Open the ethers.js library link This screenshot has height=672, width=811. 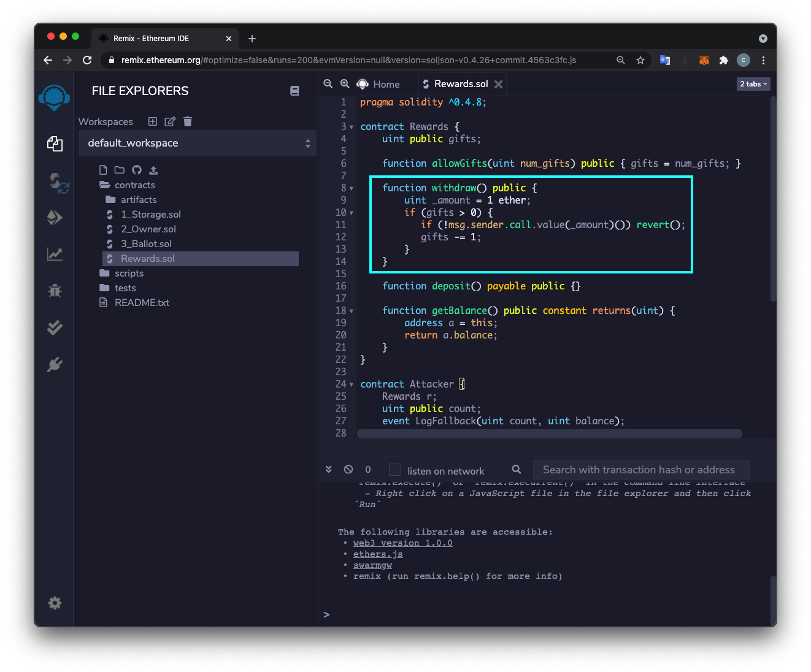378,554
